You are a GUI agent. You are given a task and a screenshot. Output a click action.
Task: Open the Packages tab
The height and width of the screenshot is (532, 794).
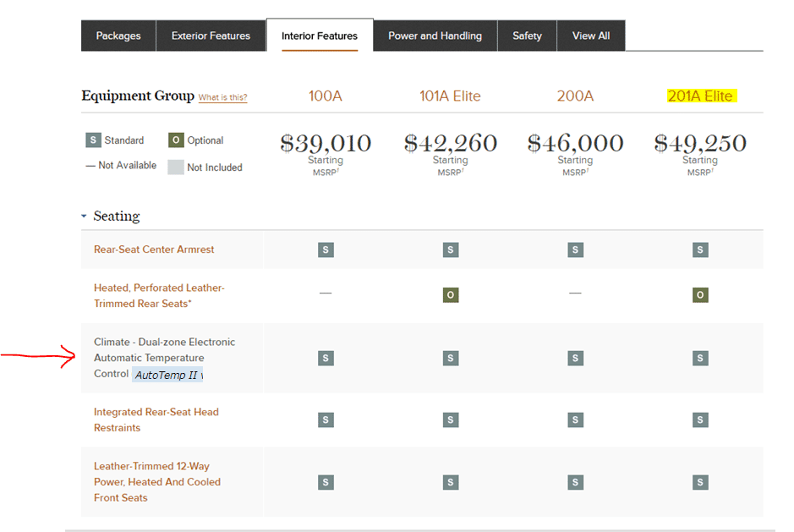[x=118, y=36]
